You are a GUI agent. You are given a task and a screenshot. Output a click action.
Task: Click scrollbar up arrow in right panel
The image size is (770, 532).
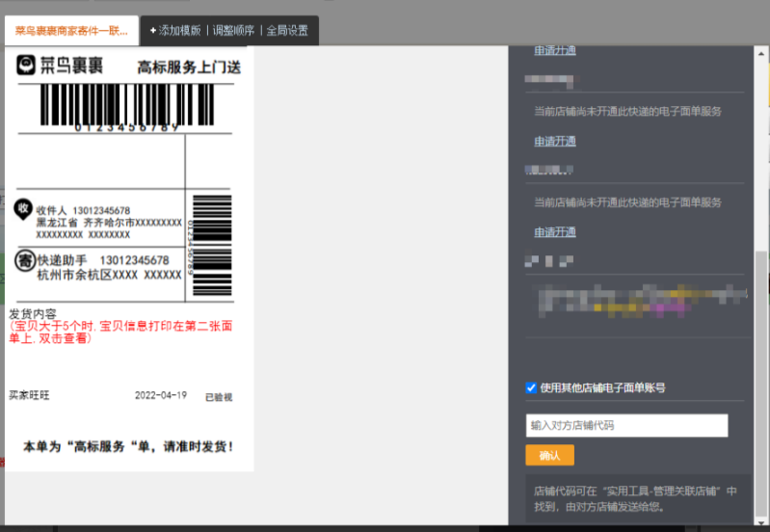coord(763,51)
